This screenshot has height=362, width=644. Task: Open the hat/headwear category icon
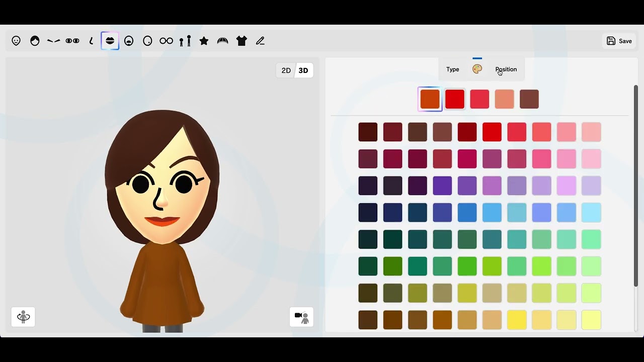click(x=223, y=41)
